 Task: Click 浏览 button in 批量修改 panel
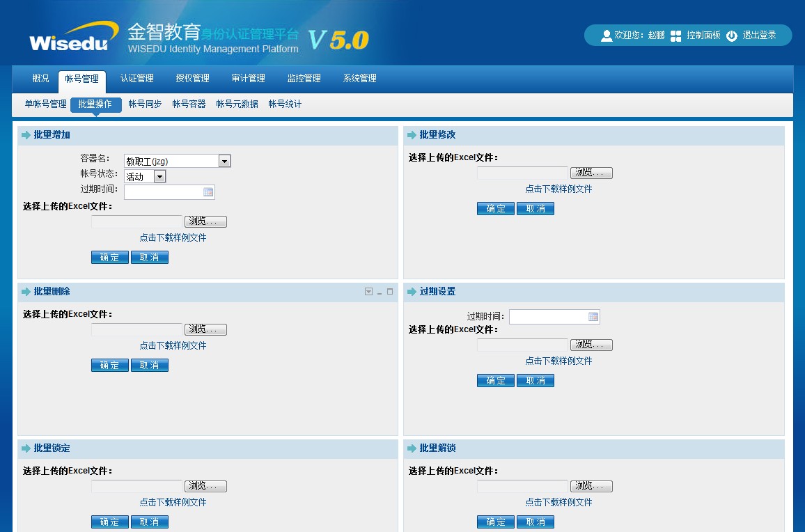591,173
